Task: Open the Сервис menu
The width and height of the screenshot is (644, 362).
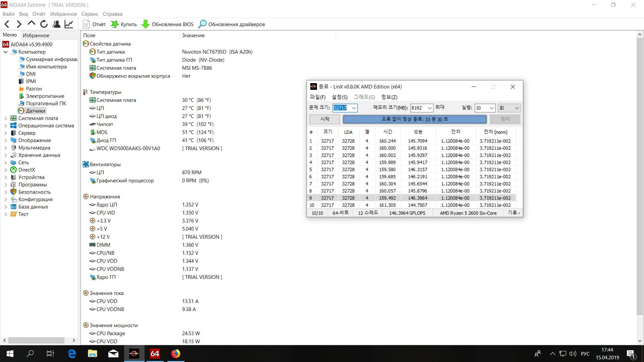Action: tap(90, 14)
